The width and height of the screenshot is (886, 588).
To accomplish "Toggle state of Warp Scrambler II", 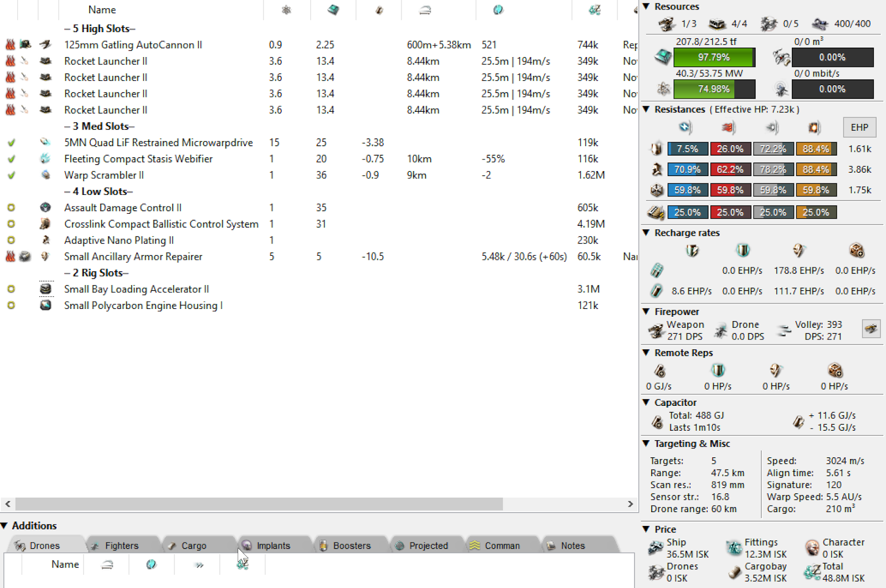I will (11, 176).
